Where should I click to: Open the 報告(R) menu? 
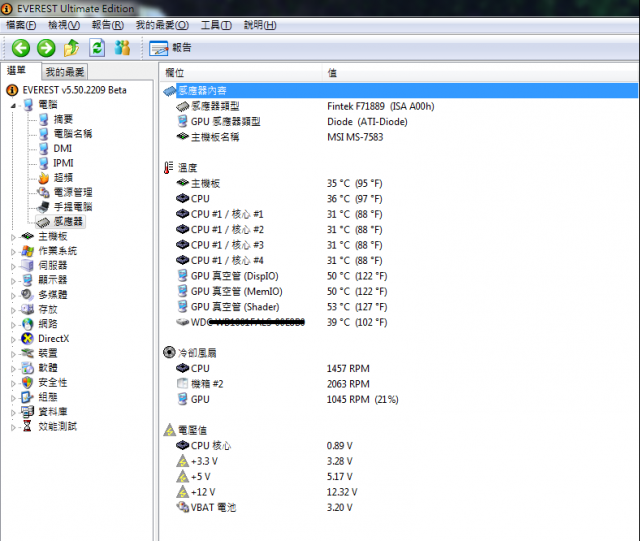coord(108,25)
